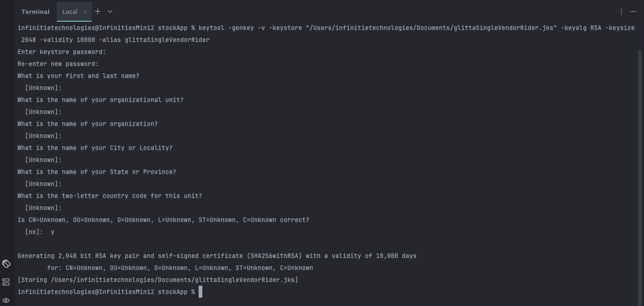Screen dimensions: 644x306
Task: Click the "[Storing" .jks output path line
Action: (158, 280)
